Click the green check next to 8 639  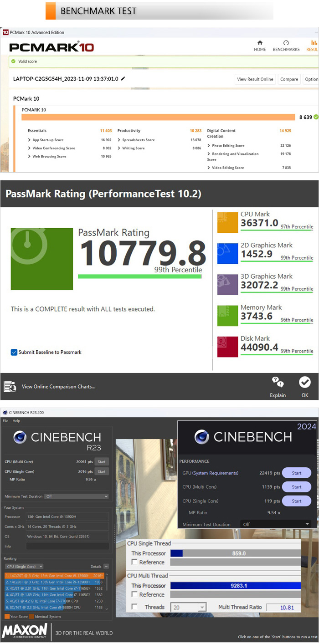click(x=316, y=117)
